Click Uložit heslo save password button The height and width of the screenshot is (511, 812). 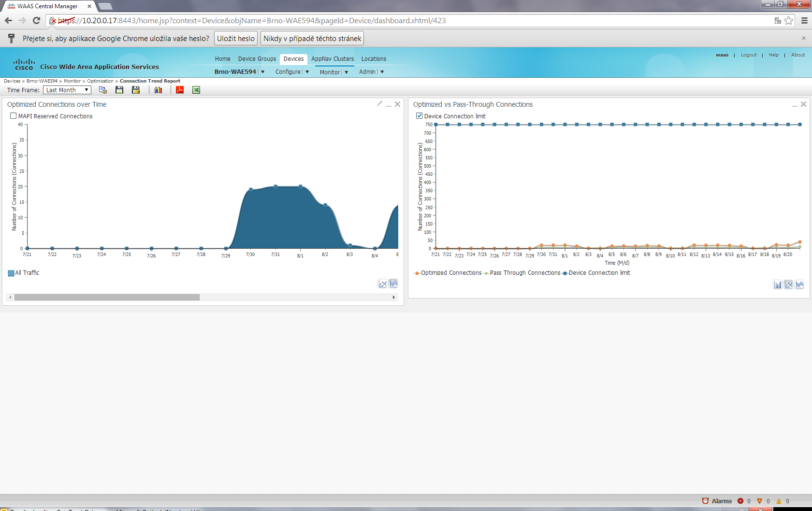point(235,39)
